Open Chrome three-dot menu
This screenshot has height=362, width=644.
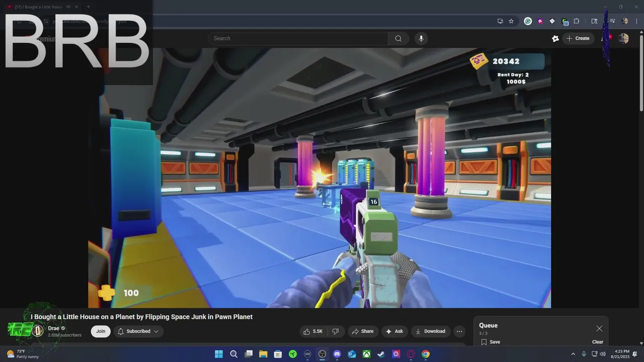pos(636,21)
